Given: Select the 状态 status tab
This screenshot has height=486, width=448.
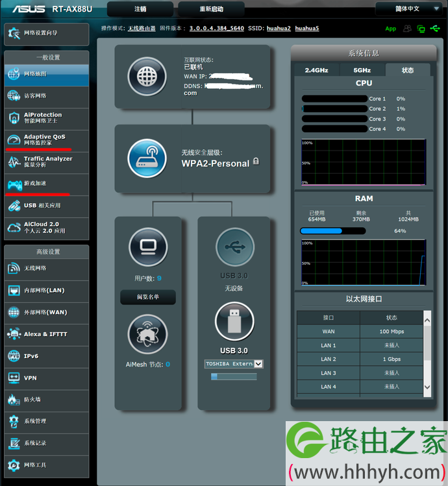Looking at the screenshot, I should (x=408, y=70).
